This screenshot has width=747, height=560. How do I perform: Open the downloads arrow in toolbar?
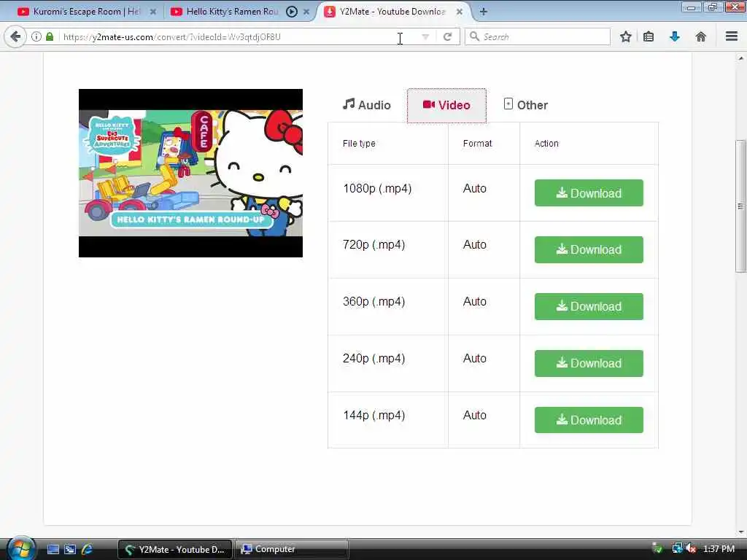click(x=675, y=36)
